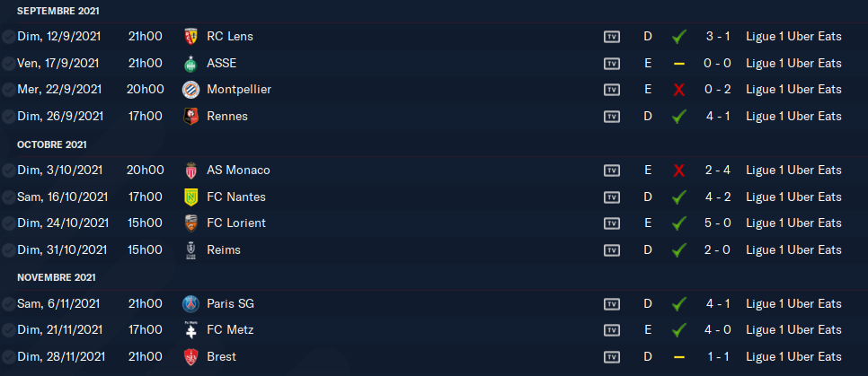Toggle the check circle beside Dim, 28/11/2021

[8, 357]
